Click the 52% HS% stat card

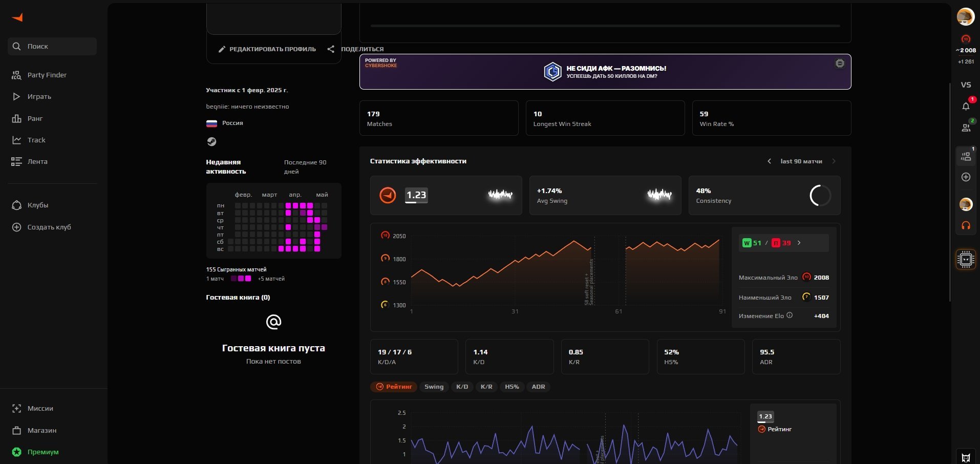tap(700, 357)
